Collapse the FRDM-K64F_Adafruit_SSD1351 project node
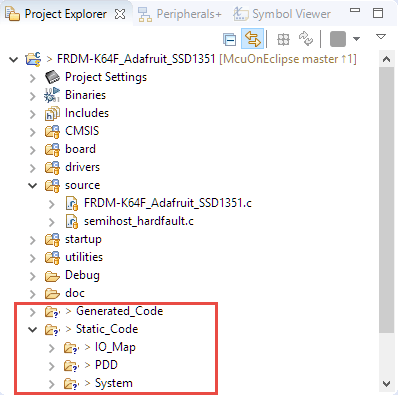The height and width of the screenshot is (395, 398). pos(13,60)
